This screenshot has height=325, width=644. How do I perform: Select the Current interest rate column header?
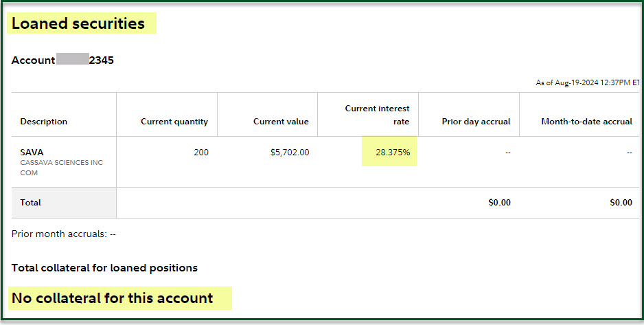(377, 115)
